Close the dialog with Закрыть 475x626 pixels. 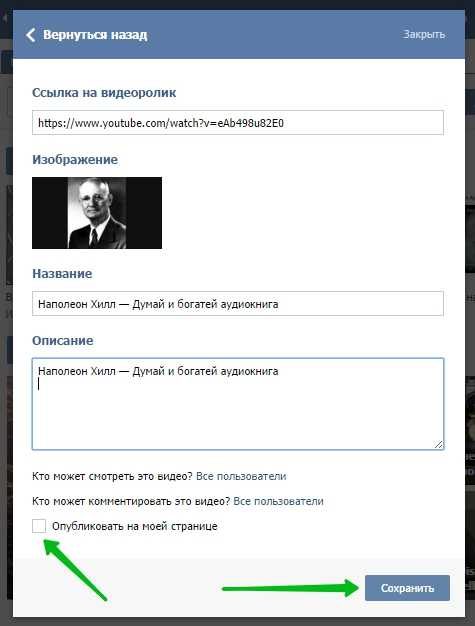[424, 34]
